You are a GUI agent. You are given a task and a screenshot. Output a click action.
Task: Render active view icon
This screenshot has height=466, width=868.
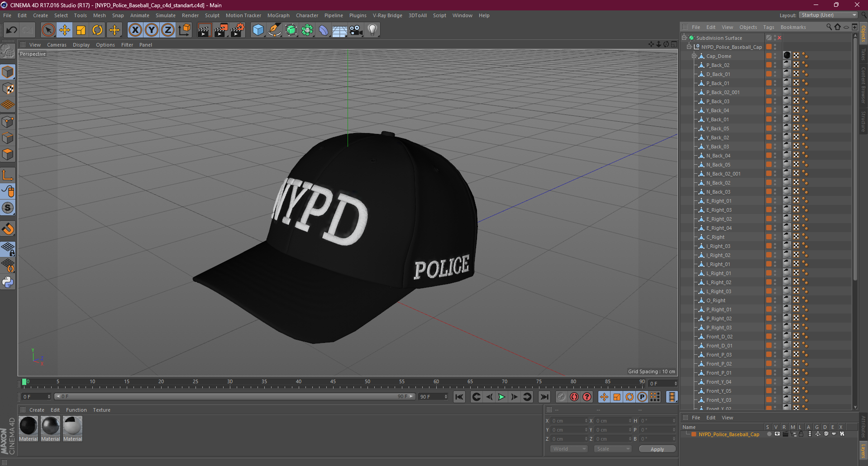point(204,30)
